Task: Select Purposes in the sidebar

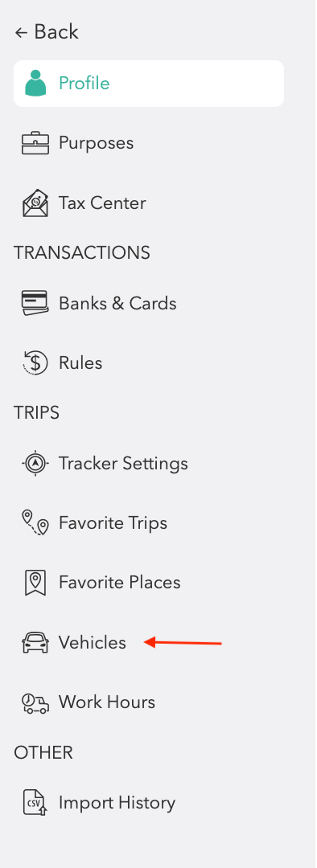Action: tap(96, 143)
